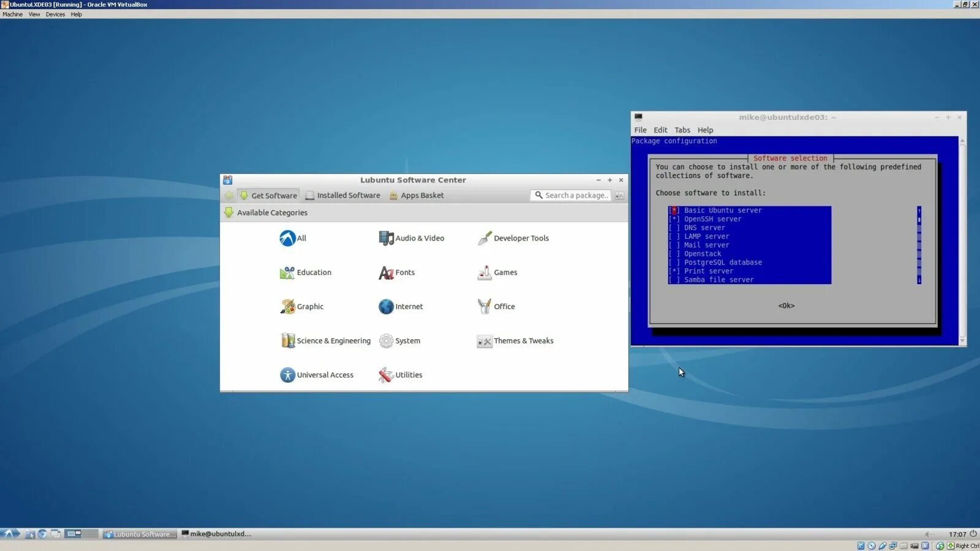Click the VirtualBox mouse integration status icon

pyautogui.click(x=940, y=545)
